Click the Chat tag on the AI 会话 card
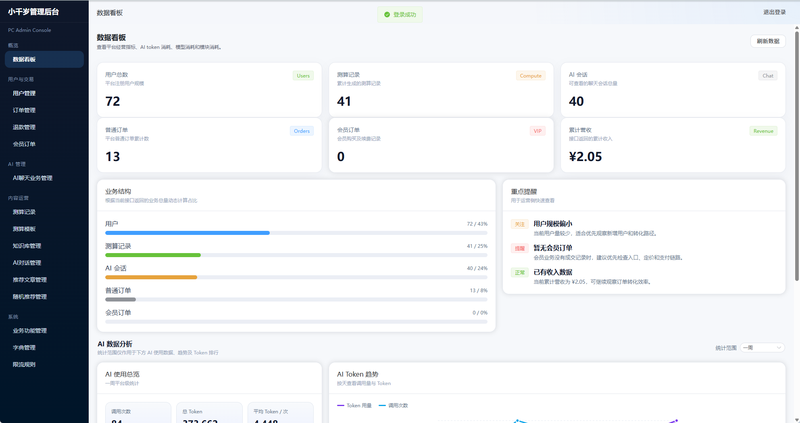 [x=767, y=76]
